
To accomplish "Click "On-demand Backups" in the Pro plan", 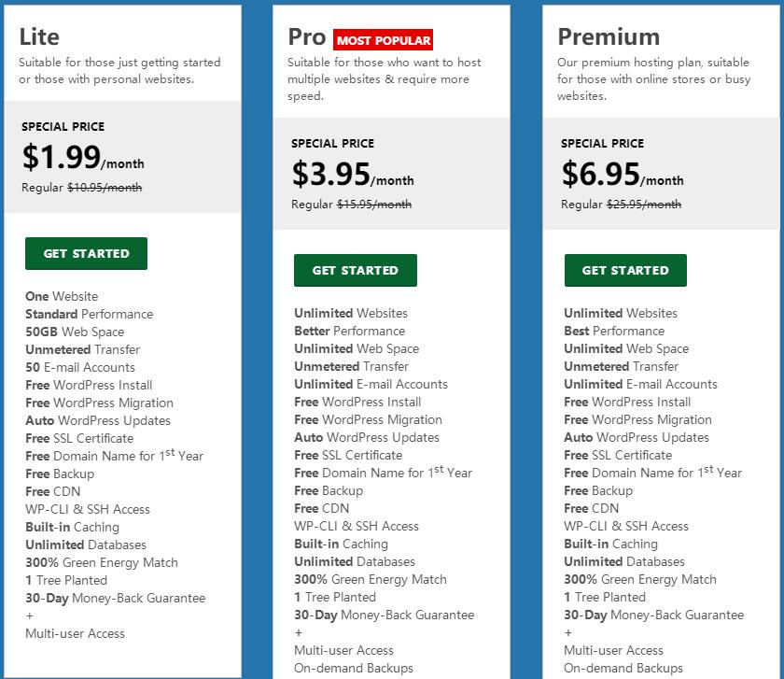I will click(x=353, y=668).
